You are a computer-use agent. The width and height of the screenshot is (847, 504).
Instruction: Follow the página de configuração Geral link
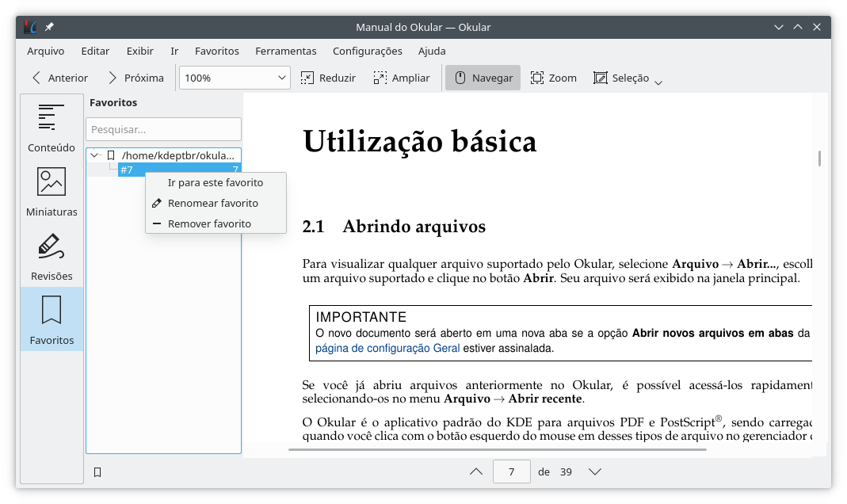pyautogui.click(x=387, y=347)
